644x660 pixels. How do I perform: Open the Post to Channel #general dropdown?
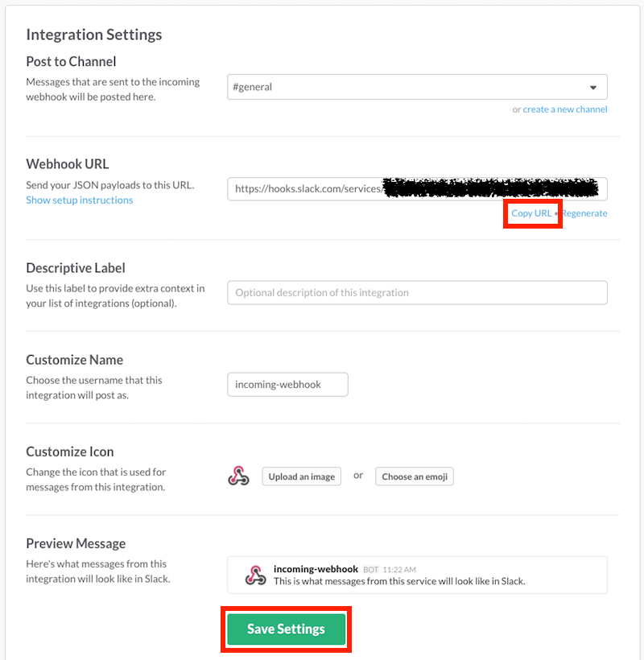[x=417, y=87]
